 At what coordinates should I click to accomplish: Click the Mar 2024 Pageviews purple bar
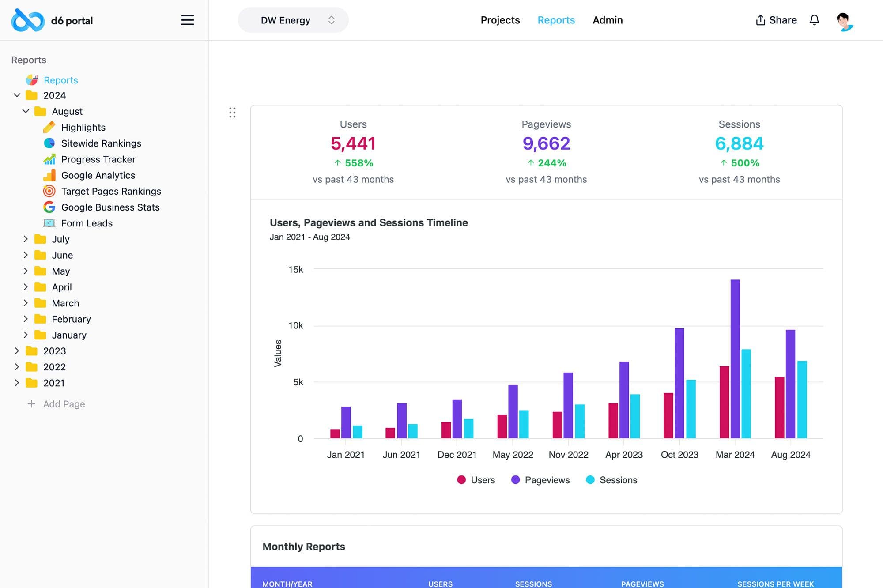coord(735,359)
